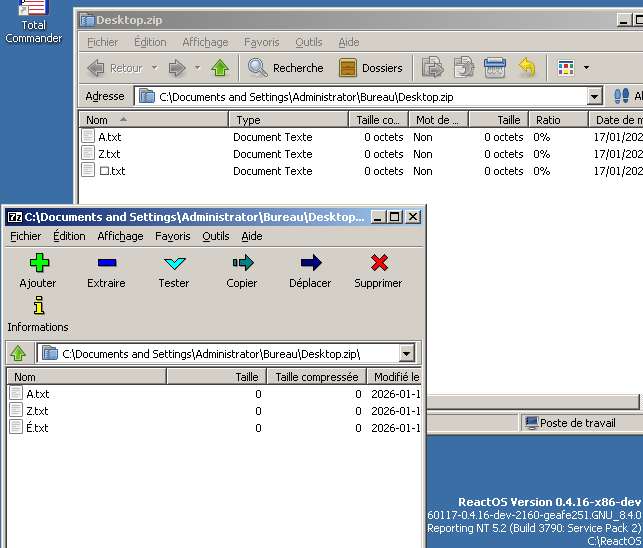Click the green up arrow in Explorer toolbar
Viewport: 643px width, 548px height.
pos(220,68)
